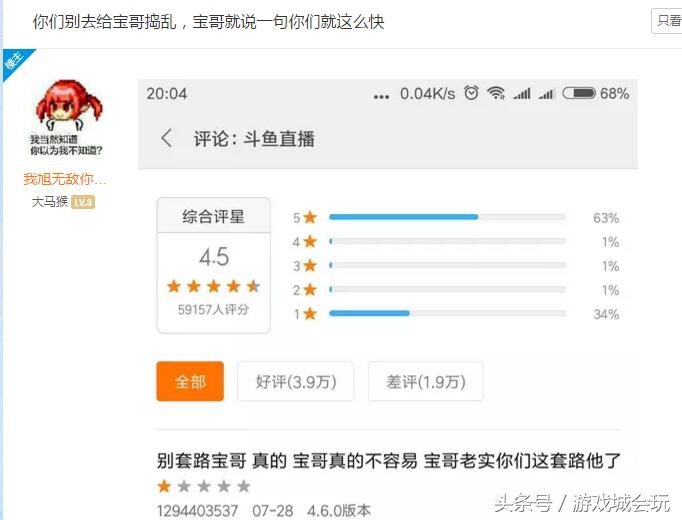
Task: Click reviewer ID 1294403537
Action: tap(197, 510)
